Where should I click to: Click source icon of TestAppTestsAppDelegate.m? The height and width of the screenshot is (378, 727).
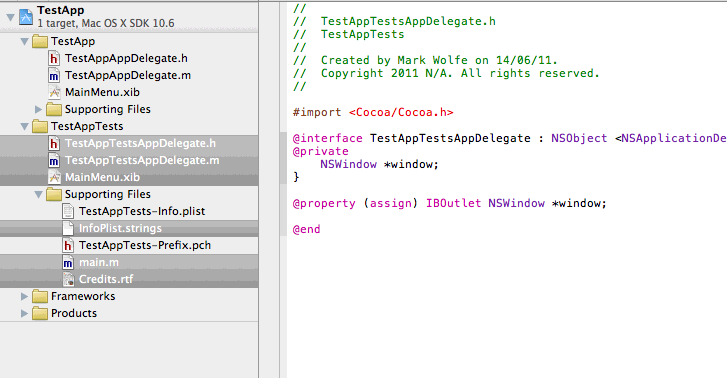tap(54, 160)
